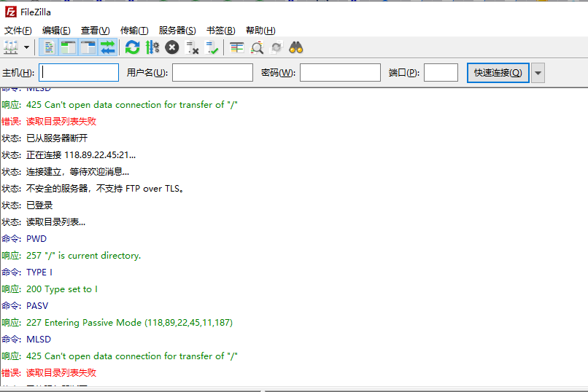588x392 pixels.
Task: Toggle directory comparison icon
Action: [257, 47]
